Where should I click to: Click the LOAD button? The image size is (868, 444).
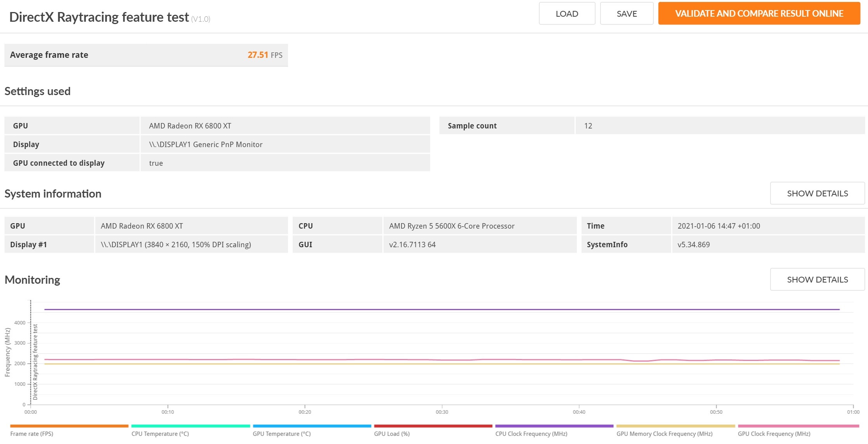point(567,14)
